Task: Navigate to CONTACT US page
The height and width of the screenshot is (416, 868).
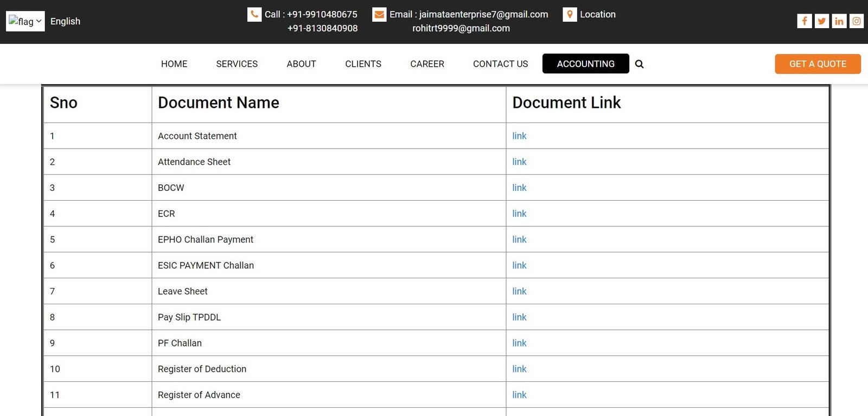Action: tap(500, 64)
